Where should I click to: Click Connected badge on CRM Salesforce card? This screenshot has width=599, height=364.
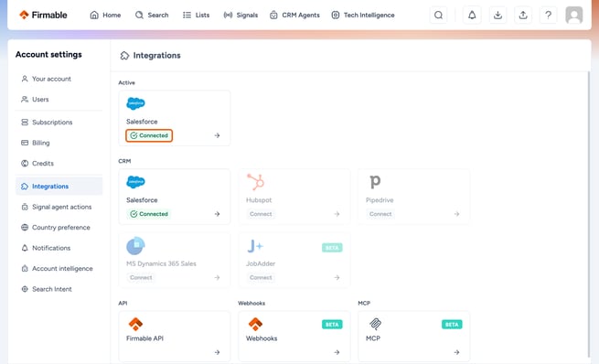pos(149,214)
